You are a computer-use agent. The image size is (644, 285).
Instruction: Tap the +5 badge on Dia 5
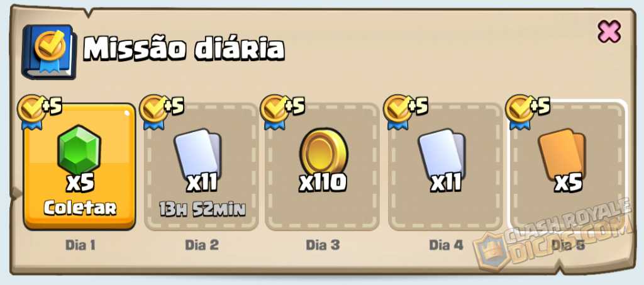(x=528, y=111)
